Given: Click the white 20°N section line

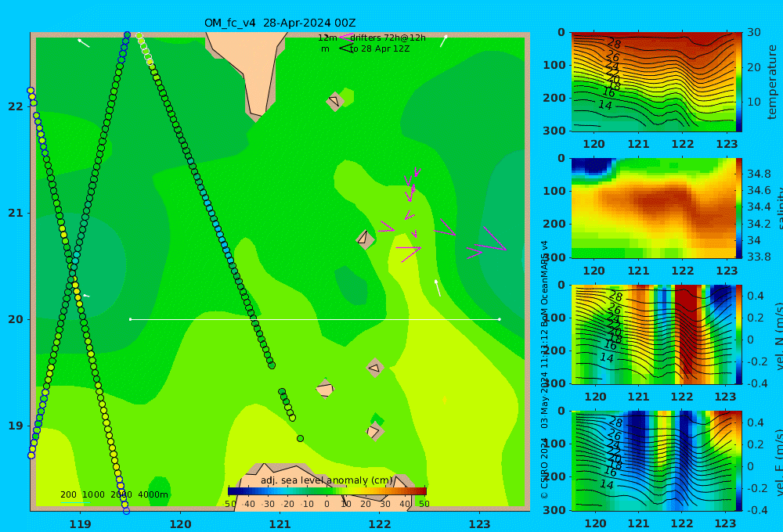Looking at the screenshot, I should click(x=315, y=319).
